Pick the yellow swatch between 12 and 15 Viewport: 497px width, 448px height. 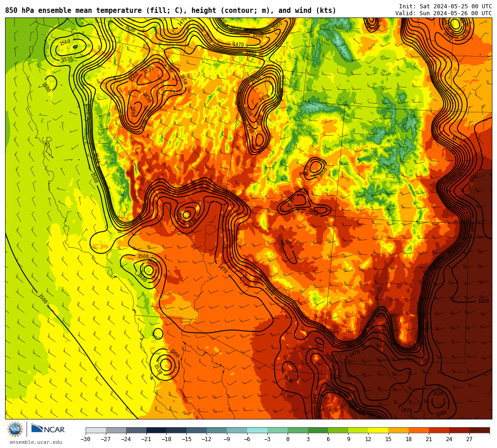pos(379,430)
